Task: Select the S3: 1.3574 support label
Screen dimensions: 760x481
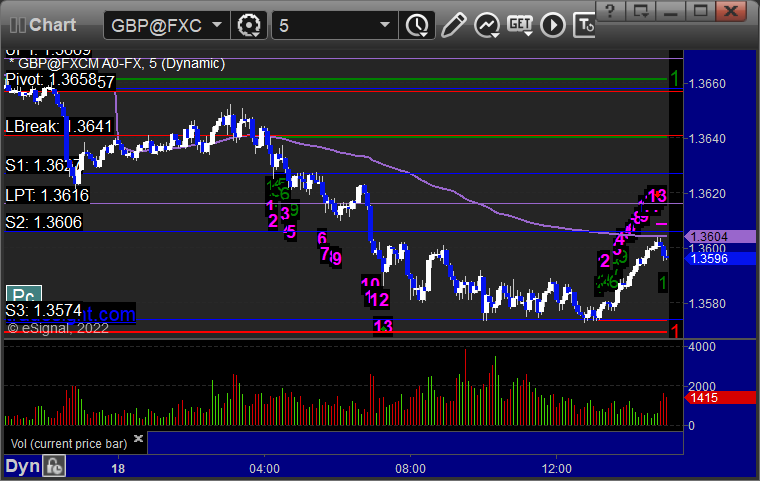Action: pos(44,310)
